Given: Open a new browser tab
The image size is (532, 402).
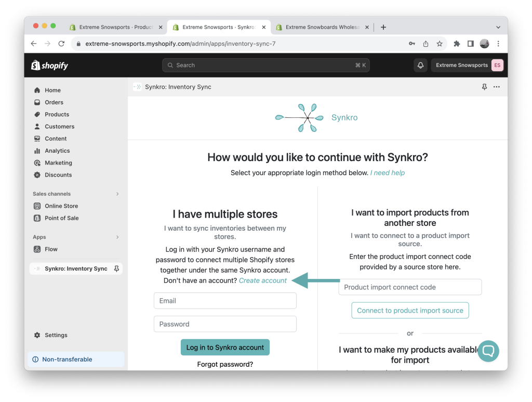Looking at the screenshot, I should click(383, 27).
